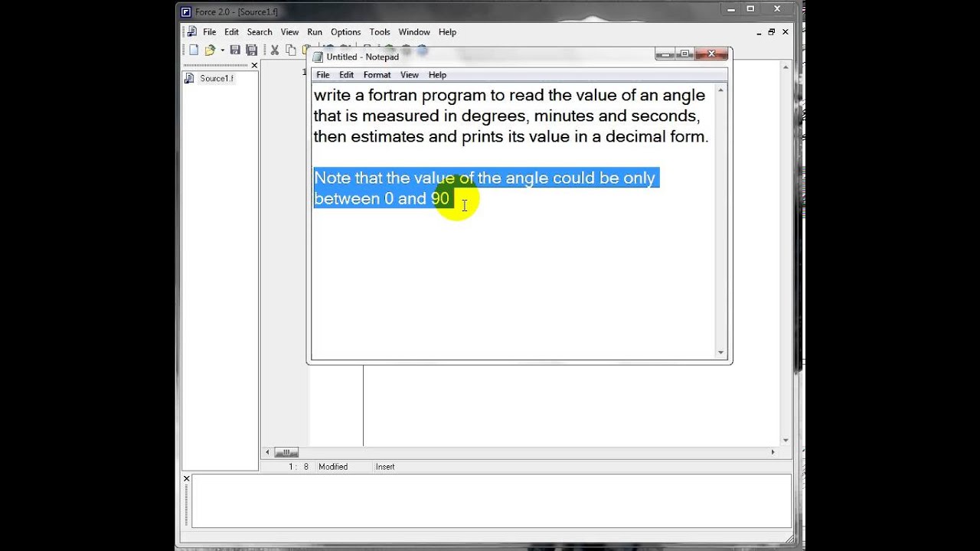Open the Tools menu
This screenshot has height=551, width=980.
tap(380, 32)
